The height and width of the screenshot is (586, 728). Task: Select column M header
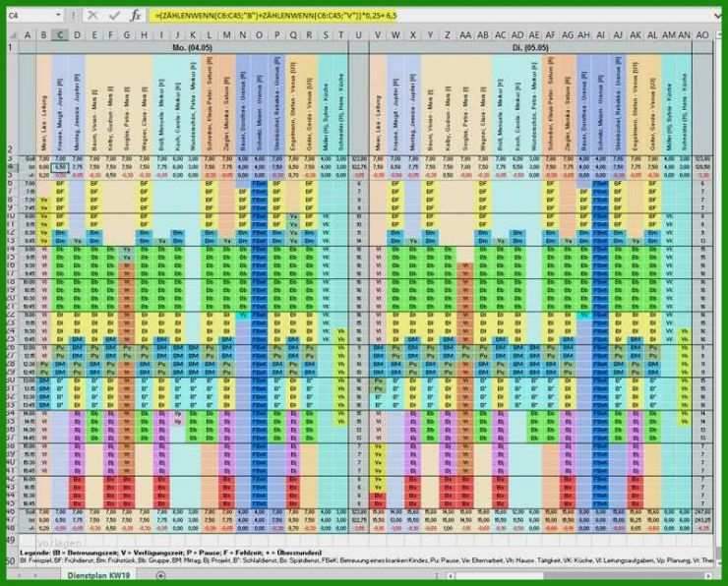tap(227, 34)
